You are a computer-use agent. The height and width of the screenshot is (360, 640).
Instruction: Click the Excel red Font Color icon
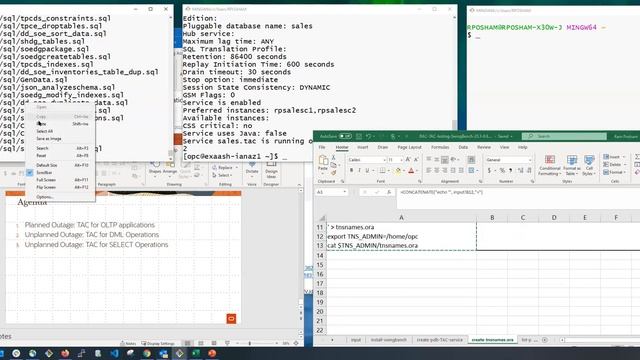point(411,171)
